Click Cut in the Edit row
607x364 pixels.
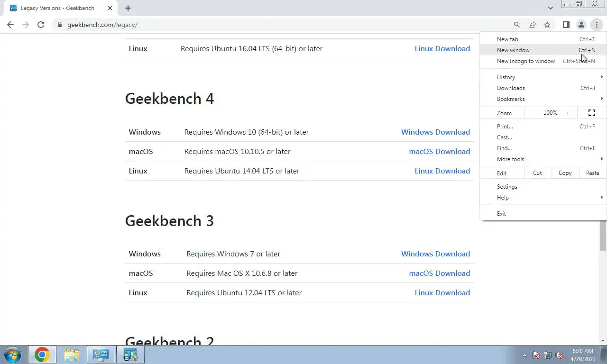click(x=537, y=173)
